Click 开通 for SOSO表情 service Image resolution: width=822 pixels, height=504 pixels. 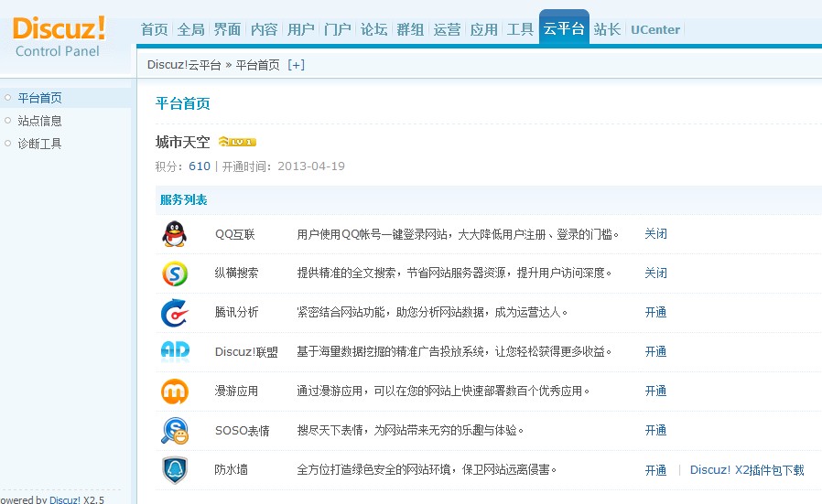click(655, 430)
